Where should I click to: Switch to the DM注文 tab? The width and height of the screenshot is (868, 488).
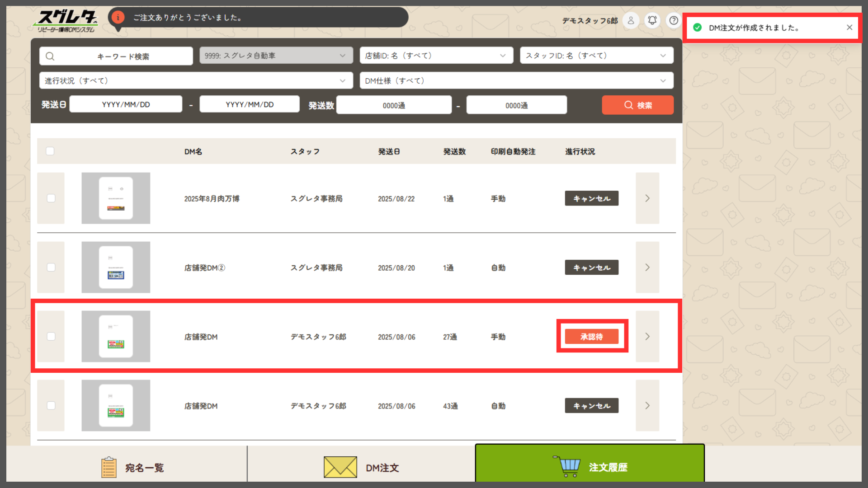pos(361,467)
